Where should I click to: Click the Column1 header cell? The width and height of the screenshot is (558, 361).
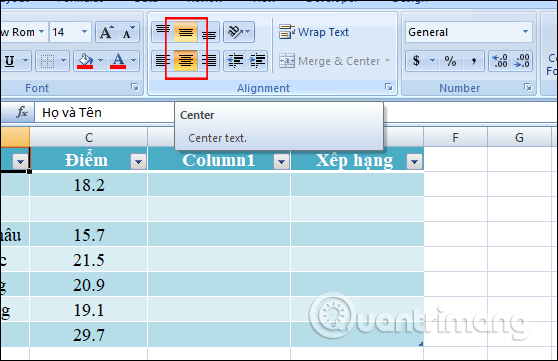click(219, 160)
